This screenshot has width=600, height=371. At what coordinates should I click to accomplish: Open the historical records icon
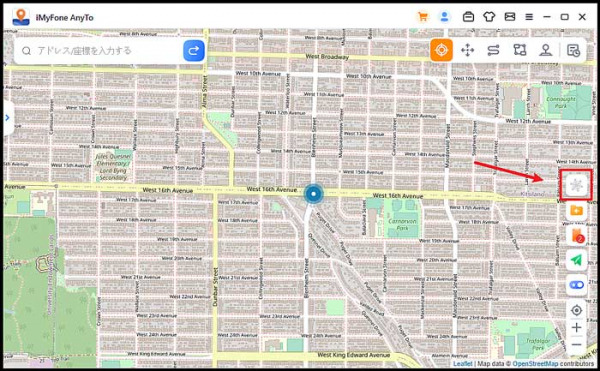(573, 50)
